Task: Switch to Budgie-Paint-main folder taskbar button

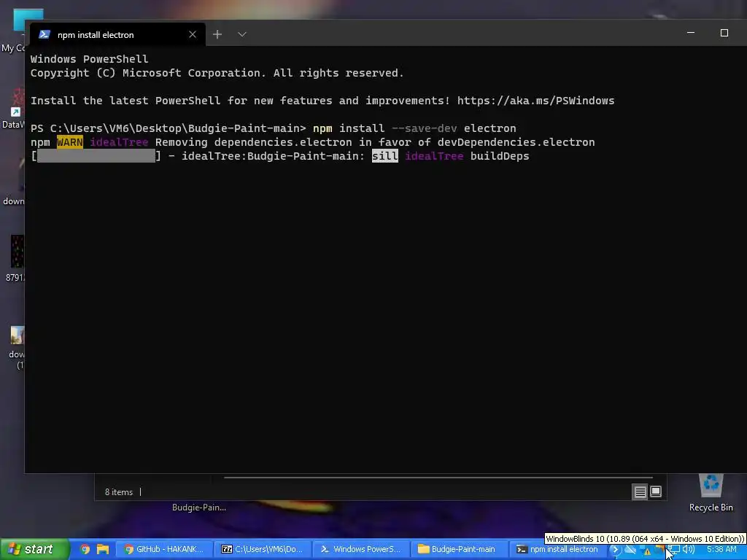Action: 460,549
